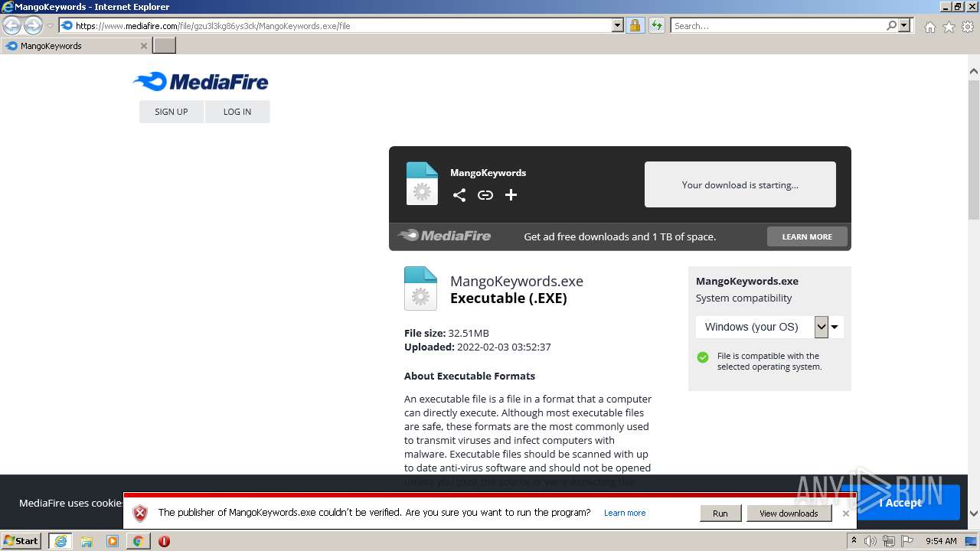The image size is (980, 551).
Task: Open the address bar history dropdown
Action: (618, 25)
